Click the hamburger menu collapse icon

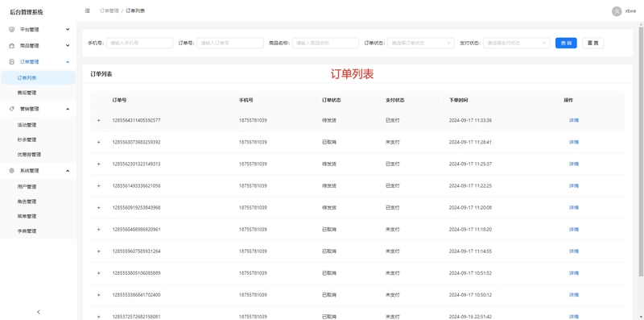pos(88,10)
